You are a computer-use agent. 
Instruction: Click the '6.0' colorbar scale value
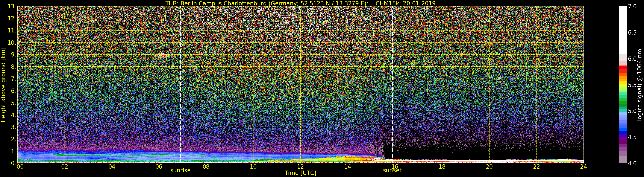click(632, 59)
